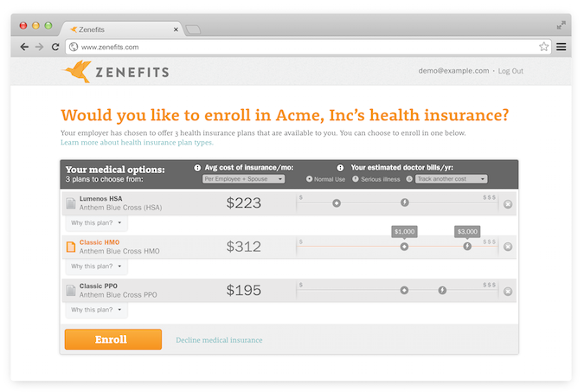Select the Serious illness option
The image size is (584, 392).
(x=355, y=179)
